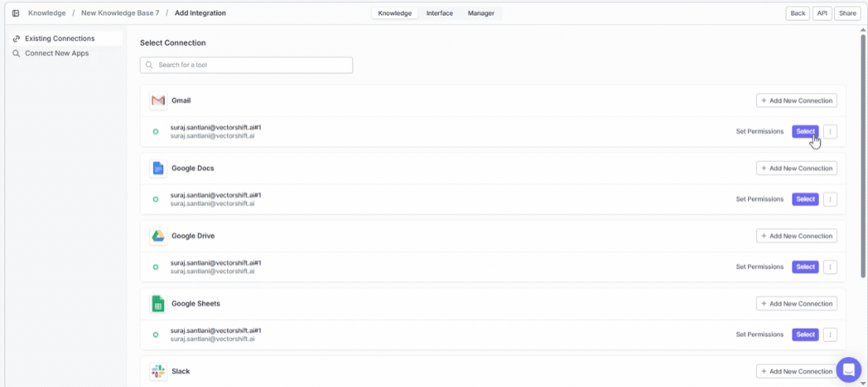
Task: Click the Google Docs connection green status indicator
Action: point(155,200)
